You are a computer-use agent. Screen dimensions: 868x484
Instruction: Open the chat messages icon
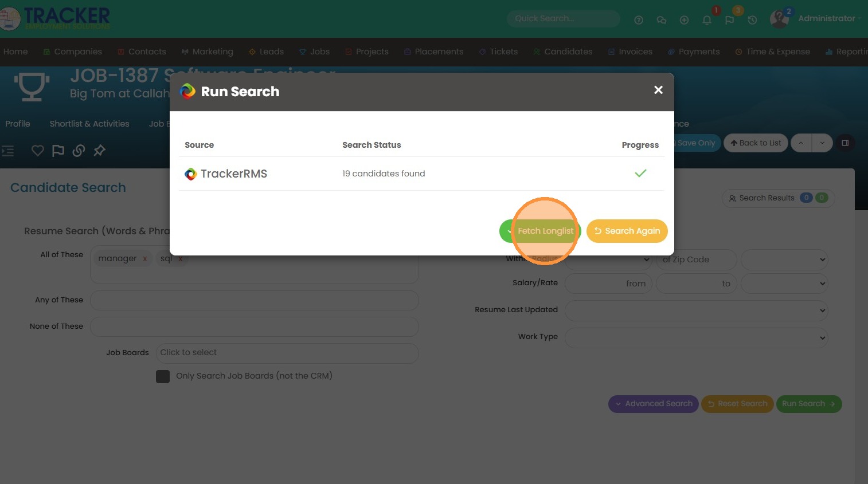[x=661, y=20]
